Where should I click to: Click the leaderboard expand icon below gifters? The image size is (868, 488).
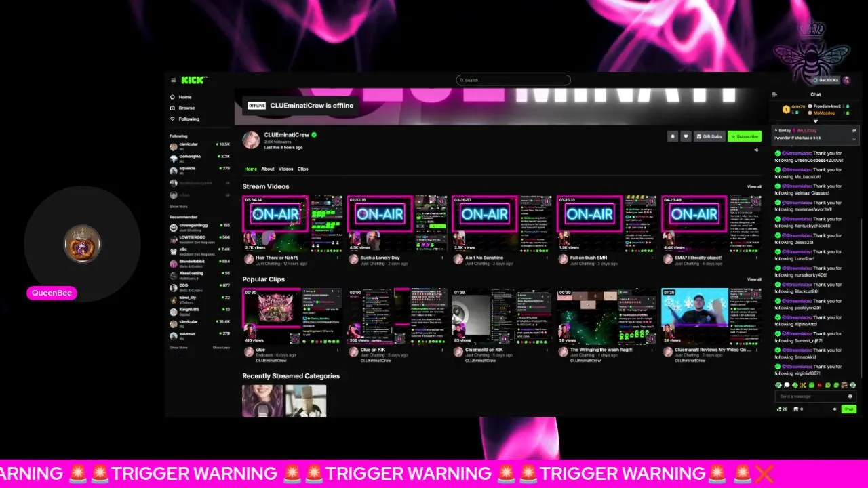click(x=816, y=121)
